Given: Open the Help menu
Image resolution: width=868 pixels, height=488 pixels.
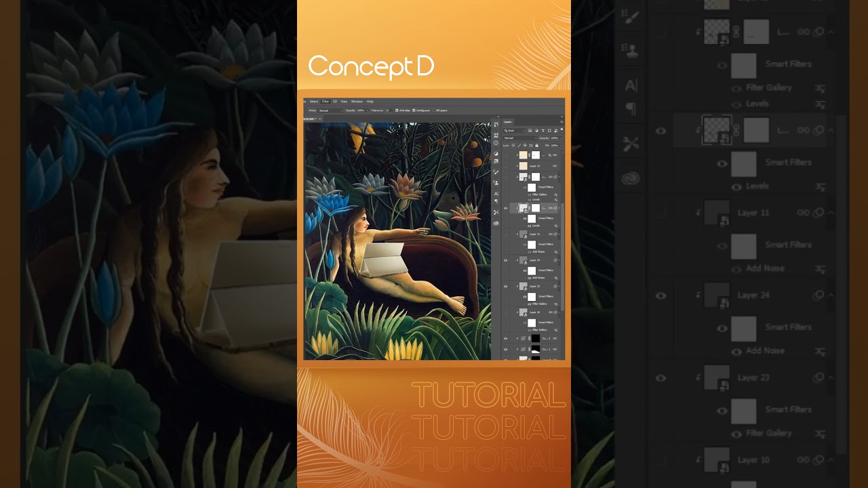Looking at the screenshot, I should [x=370, y=102].
